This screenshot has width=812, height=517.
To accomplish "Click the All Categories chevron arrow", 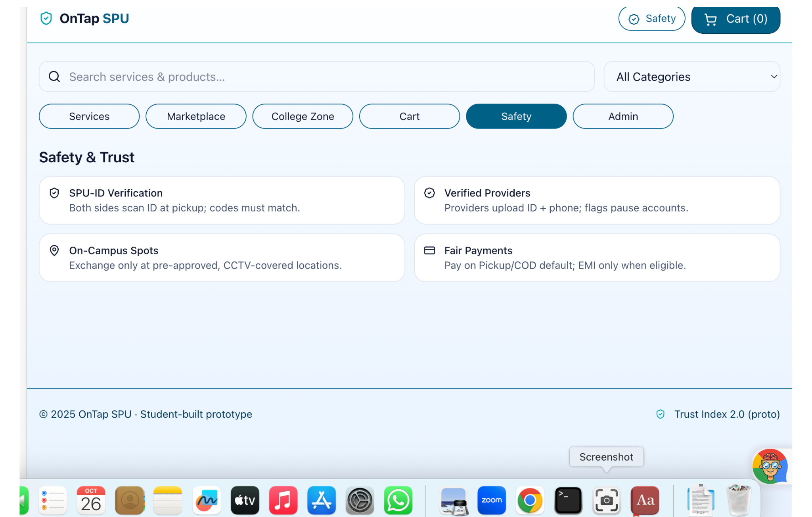I will pos(774,77).
